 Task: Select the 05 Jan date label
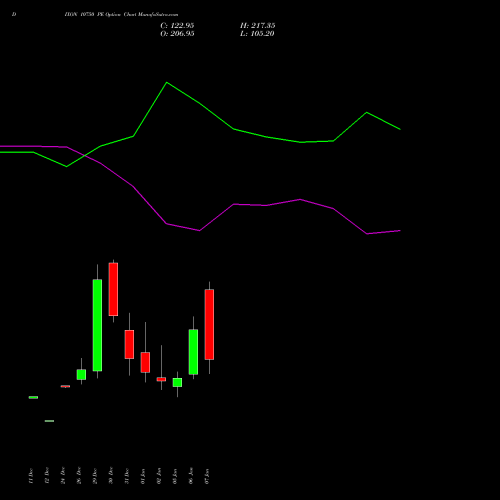pyautogui.click(x=175, y=476)
